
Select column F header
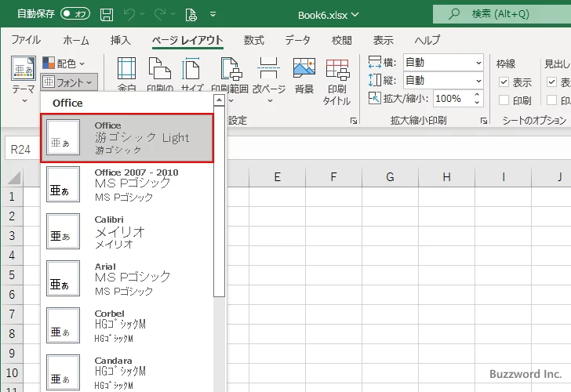pyautogui.click(x=333, y=177)
